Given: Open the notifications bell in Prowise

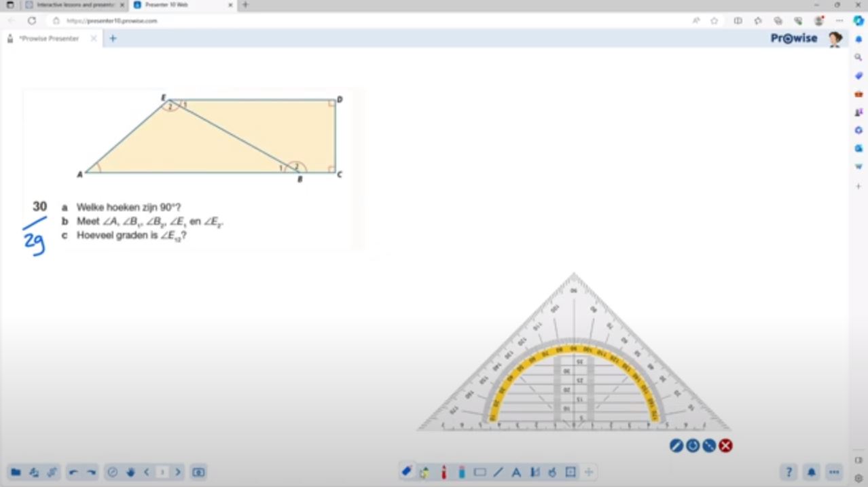Looking at the screenshot, I should point(812,472).
